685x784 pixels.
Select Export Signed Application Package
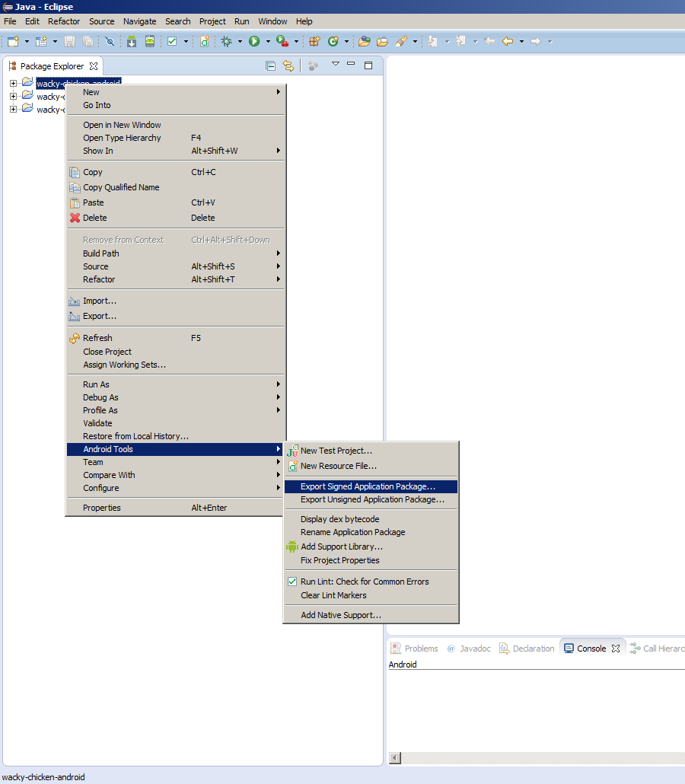[x=371, y=486]
